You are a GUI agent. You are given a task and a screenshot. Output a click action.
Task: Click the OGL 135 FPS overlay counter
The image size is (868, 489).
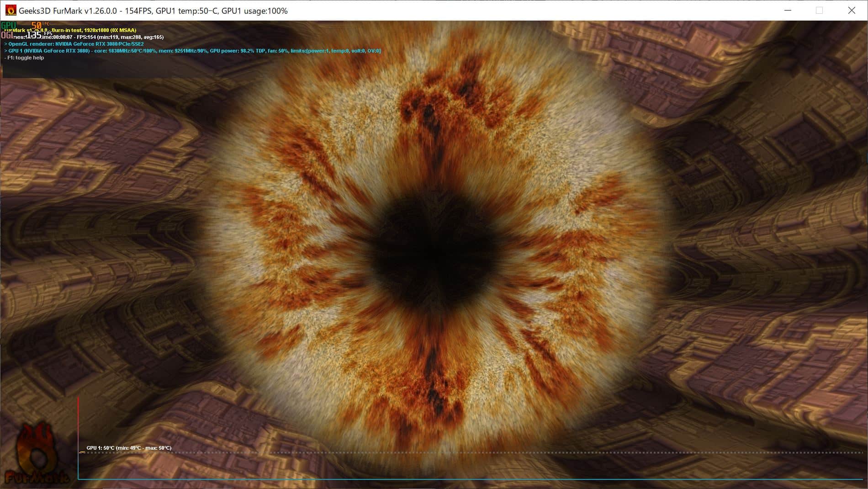(26, 35)
